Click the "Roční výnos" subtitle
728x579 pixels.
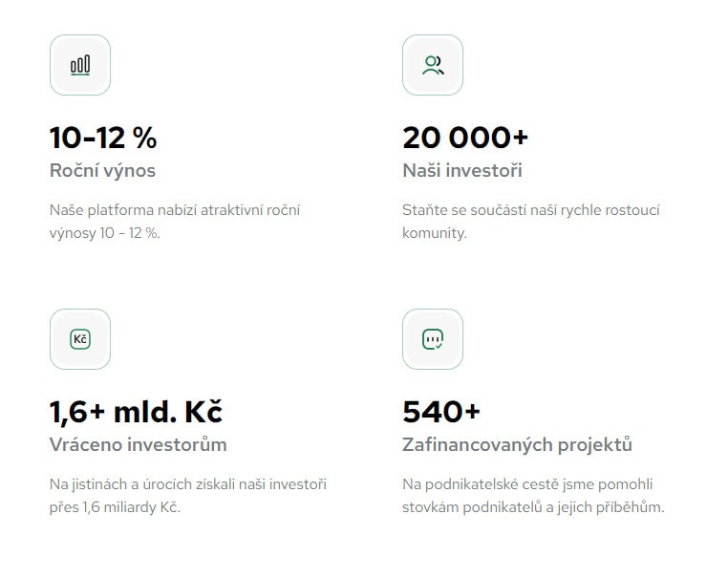[x=102, y=171]
